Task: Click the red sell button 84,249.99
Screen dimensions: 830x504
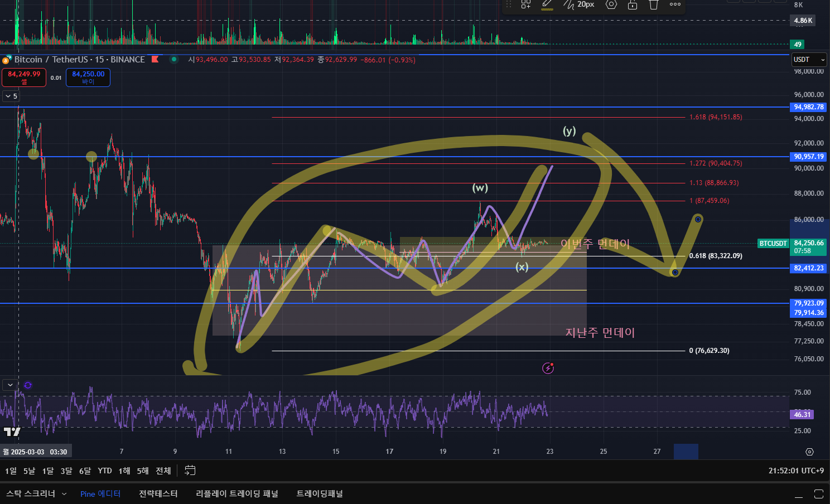Action: pos(24,77)
